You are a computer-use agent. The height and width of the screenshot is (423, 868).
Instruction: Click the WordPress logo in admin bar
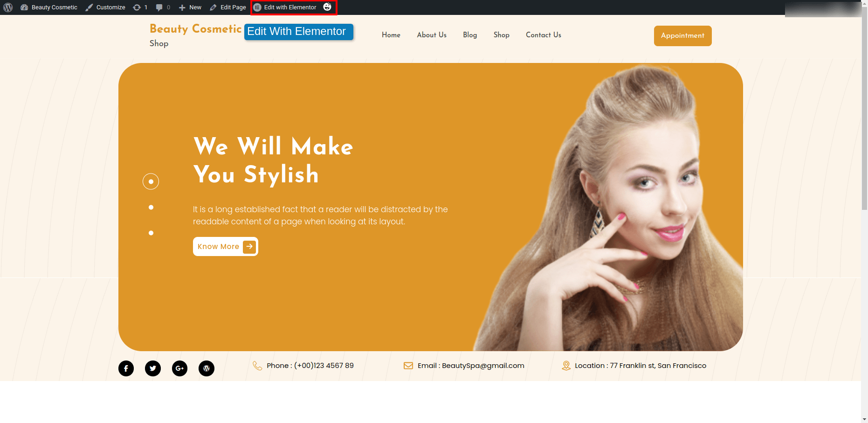point(8,7)
